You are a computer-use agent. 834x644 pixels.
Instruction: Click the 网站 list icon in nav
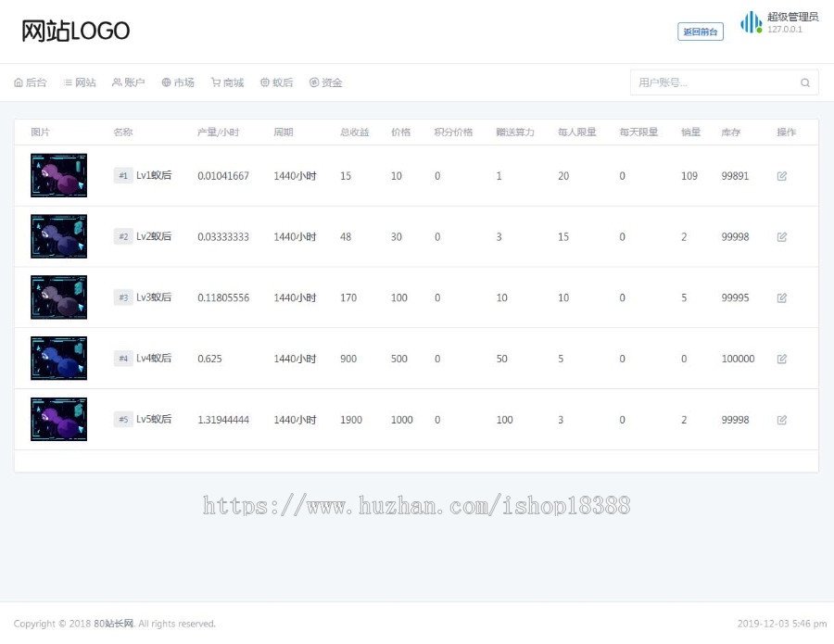coord(68,82)
